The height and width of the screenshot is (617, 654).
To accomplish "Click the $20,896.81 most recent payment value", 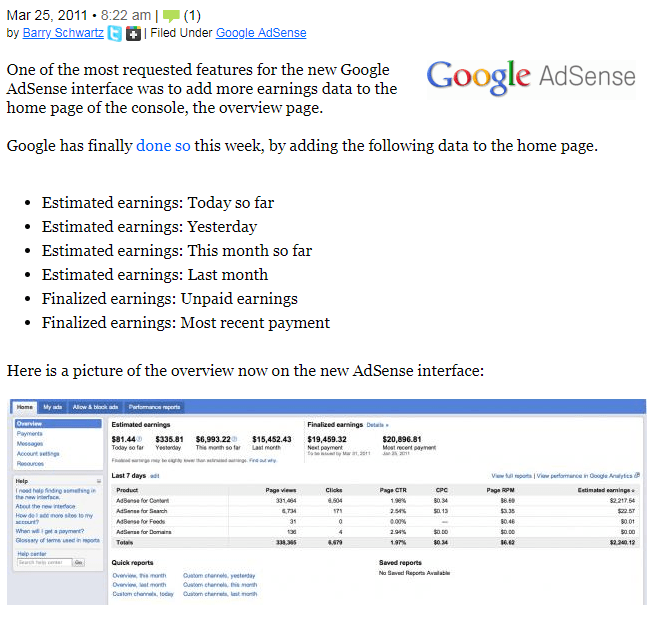I will coord(402,439).
